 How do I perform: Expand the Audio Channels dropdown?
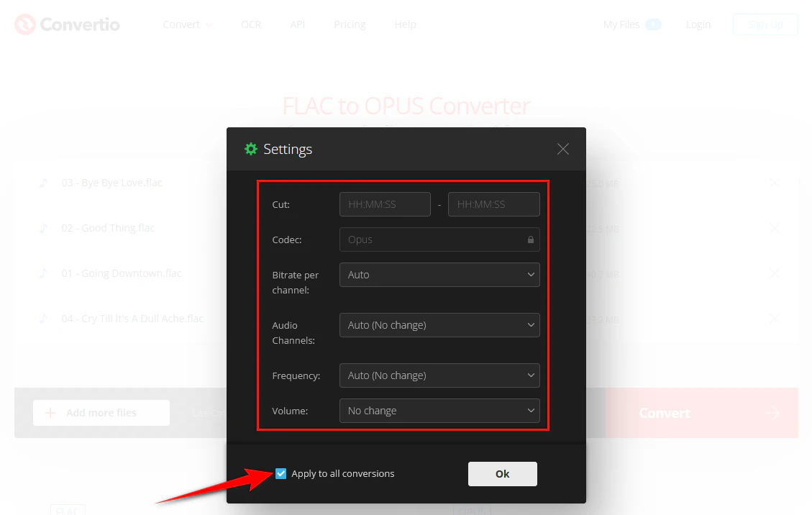tap(439, 325)
